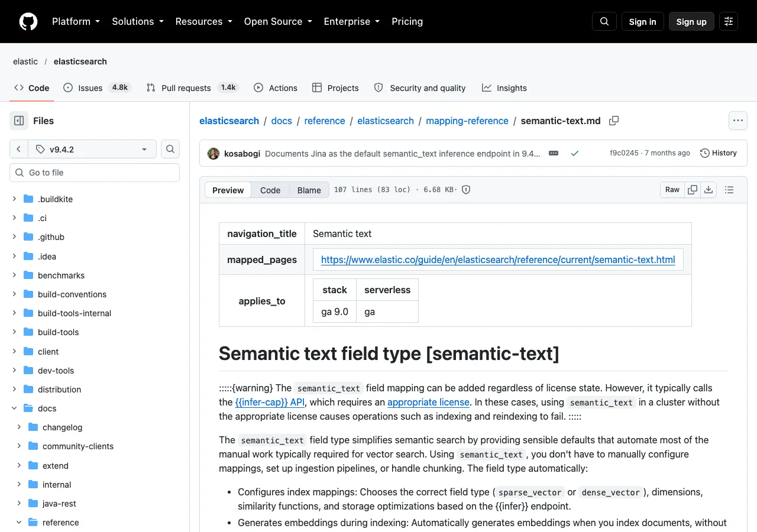The height and width of the screenshot is (532, 757).
Task: Open the appropriate license link
Action: pyautogui.click(x=428, y=402)
